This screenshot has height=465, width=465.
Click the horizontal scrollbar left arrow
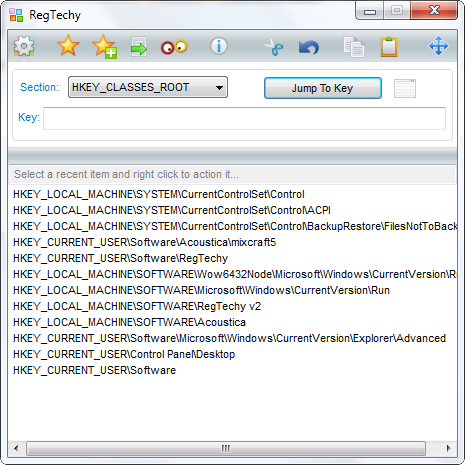pos(16,448)
